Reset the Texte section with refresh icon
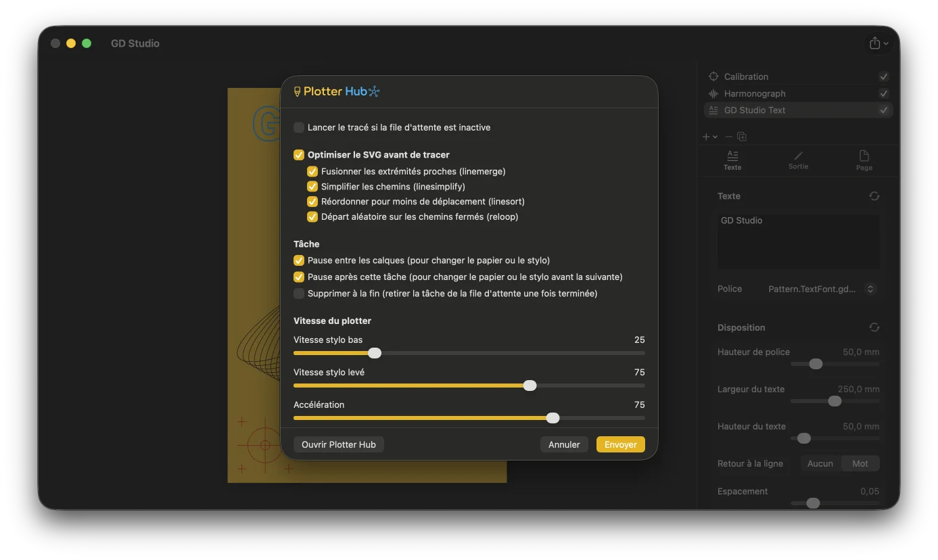 tap(874, 196)
